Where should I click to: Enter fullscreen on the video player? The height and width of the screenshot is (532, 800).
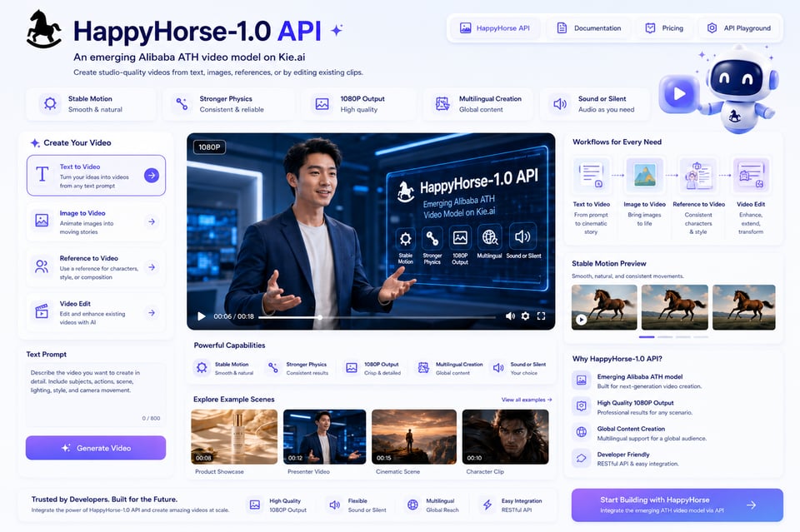pyautogui.click(x=542, y=316)
